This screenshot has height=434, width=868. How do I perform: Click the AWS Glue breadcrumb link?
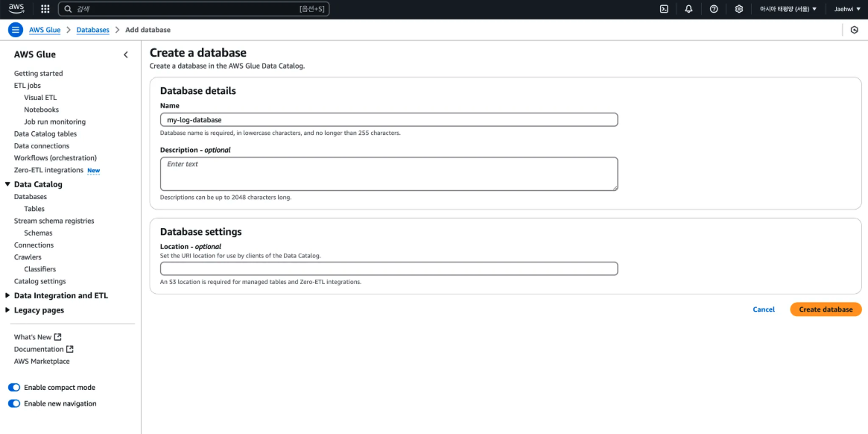point(45,30)
